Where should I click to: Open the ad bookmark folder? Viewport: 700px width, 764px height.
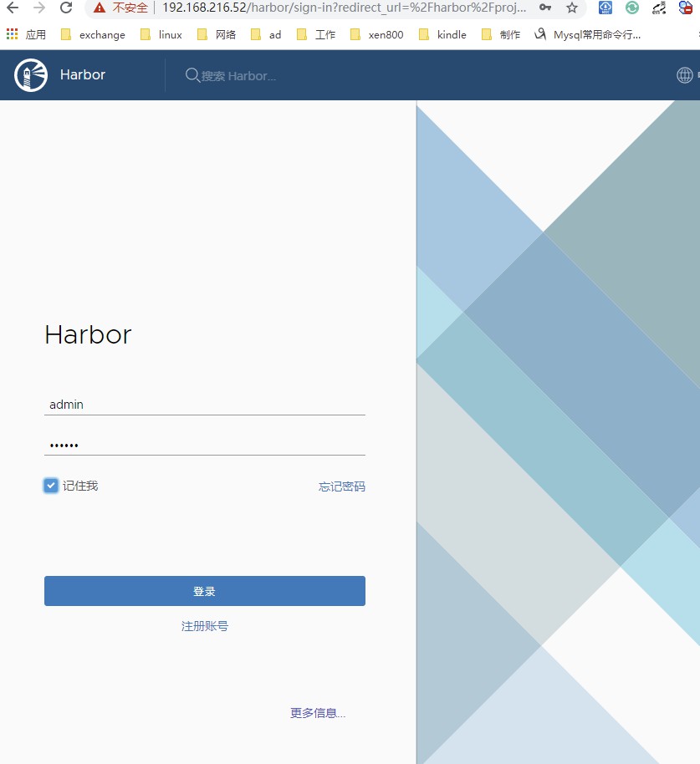tap(266, 34)
